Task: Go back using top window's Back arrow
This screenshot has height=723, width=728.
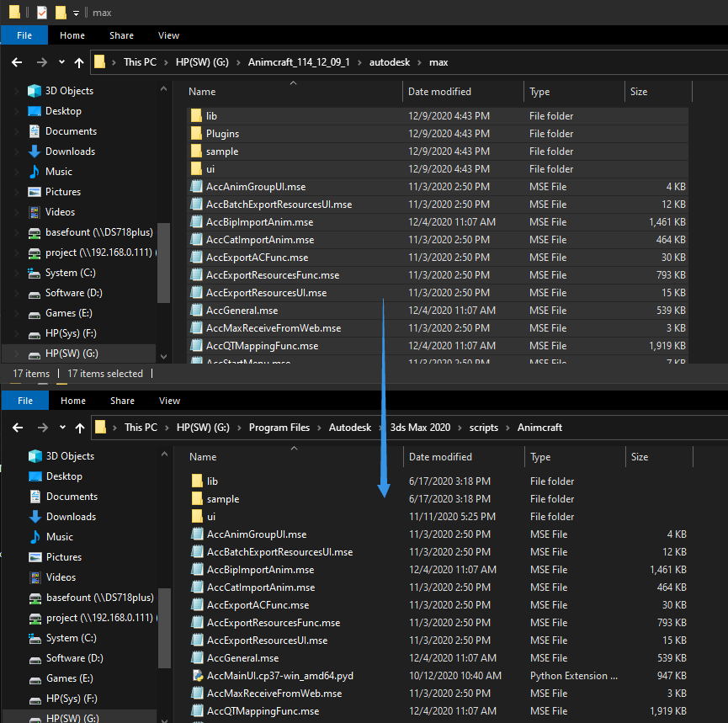Action: (x=18, y=62)
